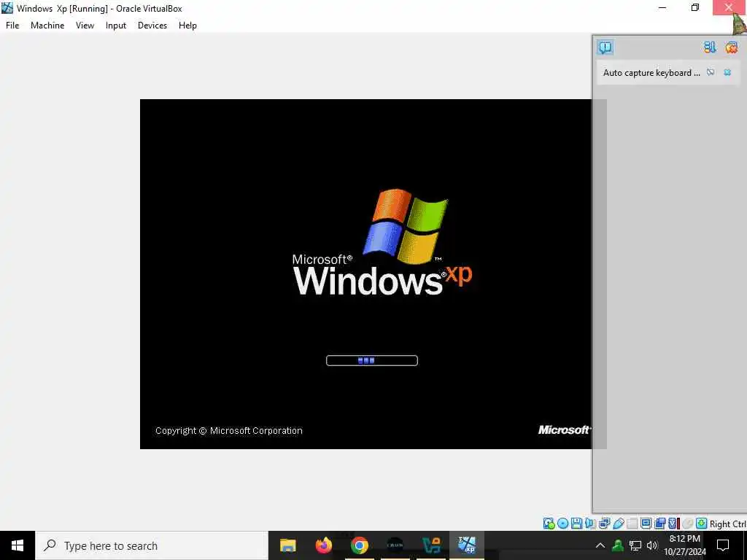Viewport: 747px width, 560px height.
Task: Open the network tray icon
Action: coord(635,545)
